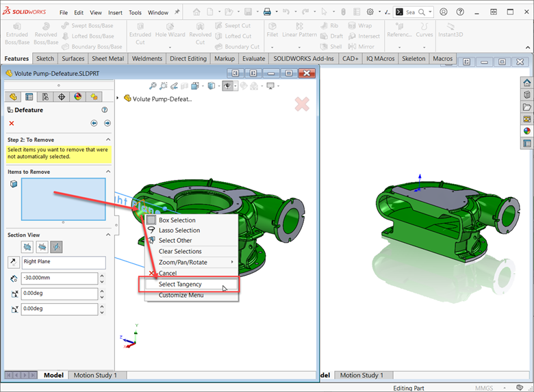Open Motion Study 1 tab in left window

(95, 375)
